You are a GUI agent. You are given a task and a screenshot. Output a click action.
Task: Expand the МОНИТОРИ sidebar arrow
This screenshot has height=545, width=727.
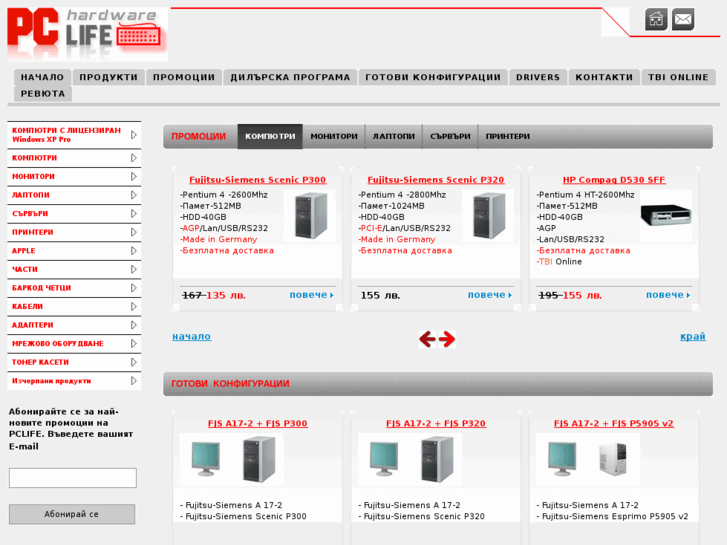tap(134, 177)
